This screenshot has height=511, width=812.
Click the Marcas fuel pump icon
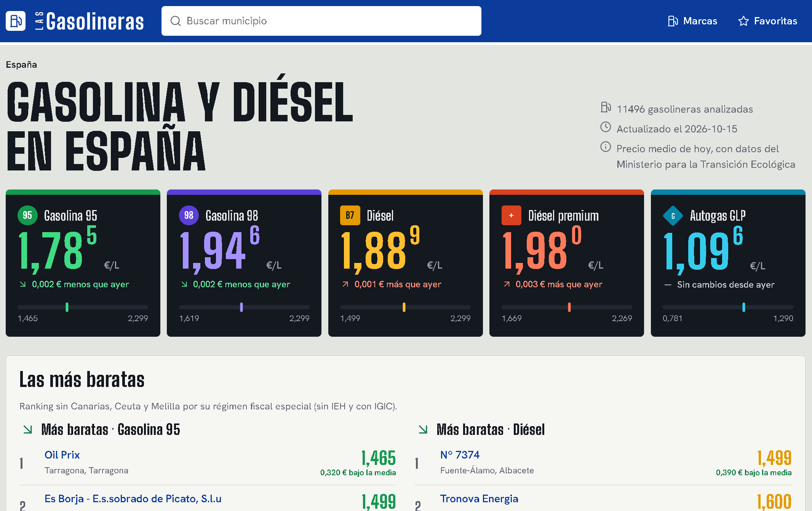[x=673, y=21]
